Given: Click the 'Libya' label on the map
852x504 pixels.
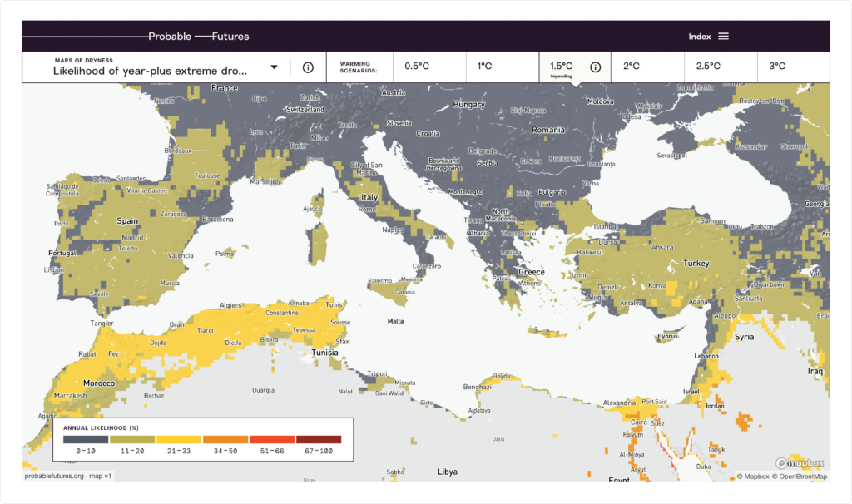Looking at the screenshot, I should click(448, 472).
